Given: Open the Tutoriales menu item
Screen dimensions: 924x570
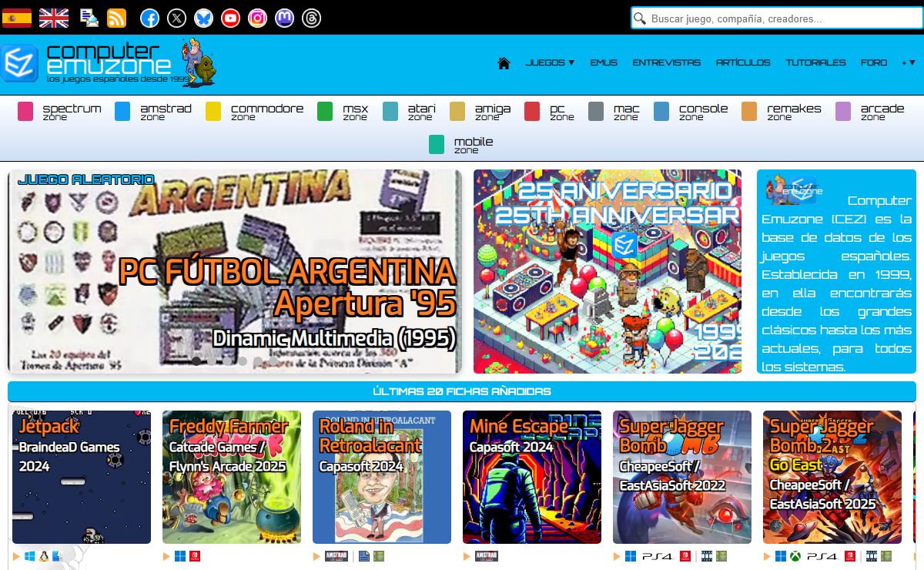Looking at the screenshot, I should (x=815, y=62).
